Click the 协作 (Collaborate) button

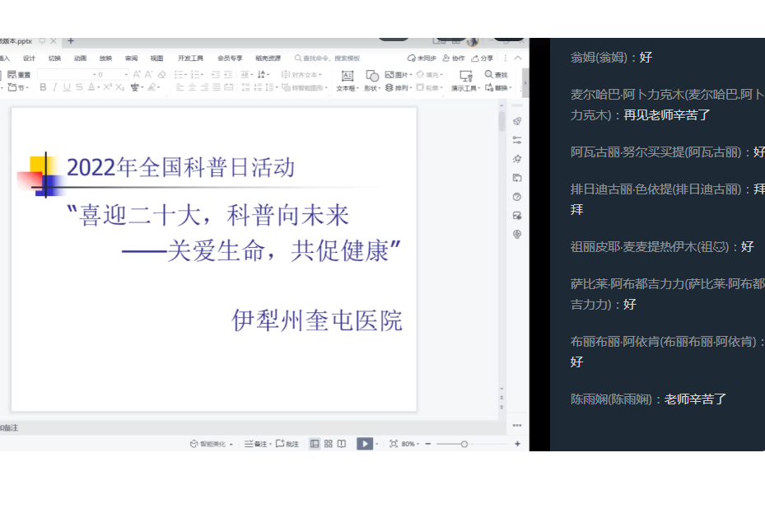454,58
